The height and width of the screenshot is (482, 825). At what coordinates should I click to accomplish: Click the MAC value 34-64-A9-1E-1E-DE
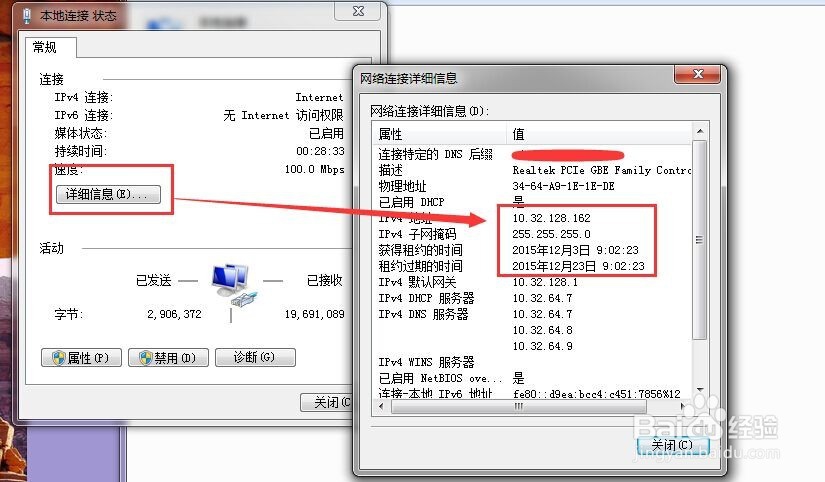564,186
